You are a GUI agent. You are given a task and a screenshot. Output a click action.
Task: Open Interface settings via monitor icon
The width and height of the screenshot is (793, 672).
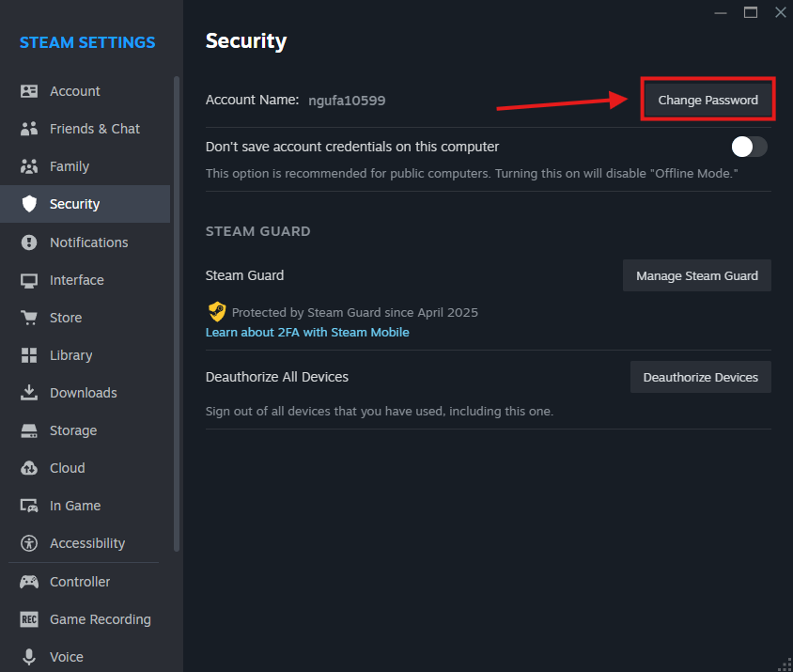(x=29, y=280)
